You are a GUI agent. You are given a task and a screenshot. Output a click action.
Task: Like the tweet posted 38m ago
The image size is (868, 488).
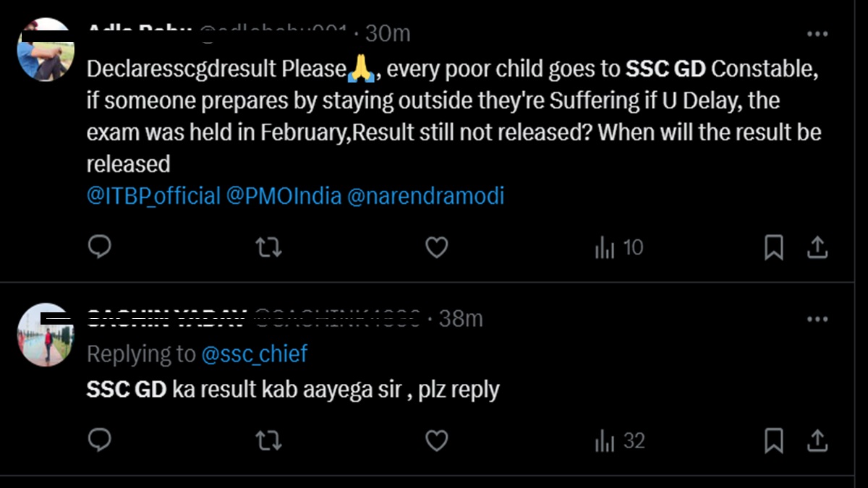(x=436, y=440)
